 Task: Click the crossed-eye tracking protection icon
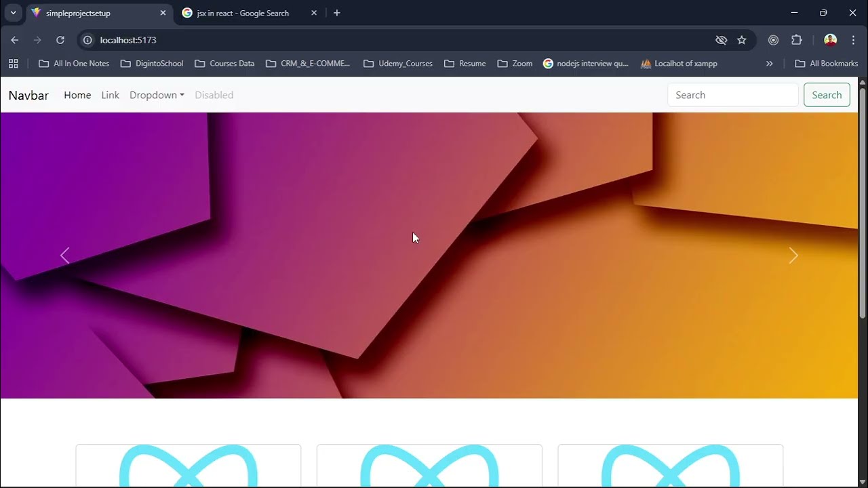[722, 40]
